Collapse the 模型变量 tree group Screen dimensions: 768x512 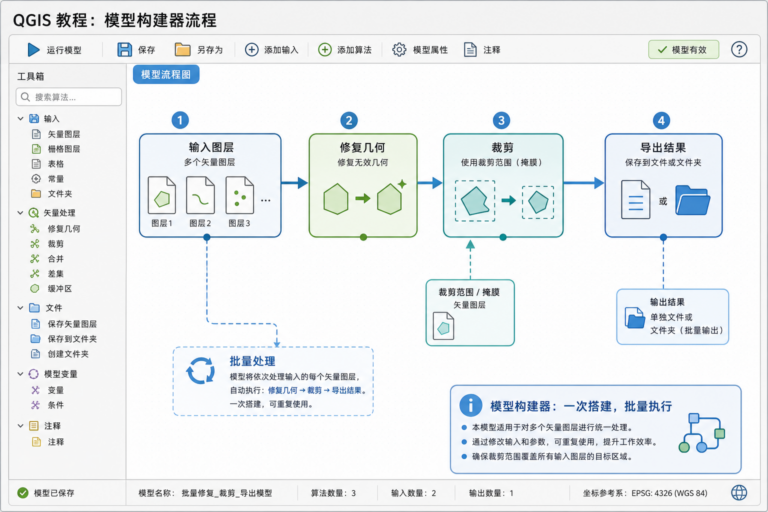click(x=21, y=374)
